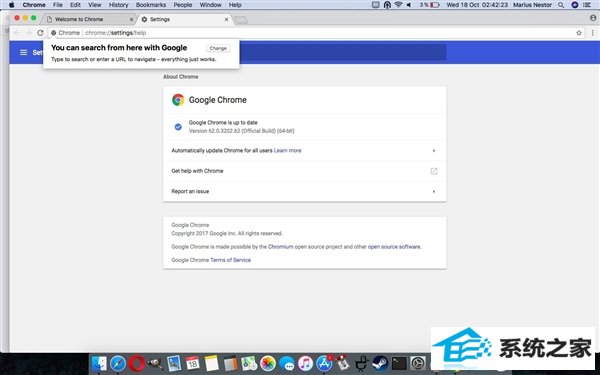This screenshot has height=375, width=600.
Task: Click the Marius Nestor user name
Action: [x=532, y=5]
